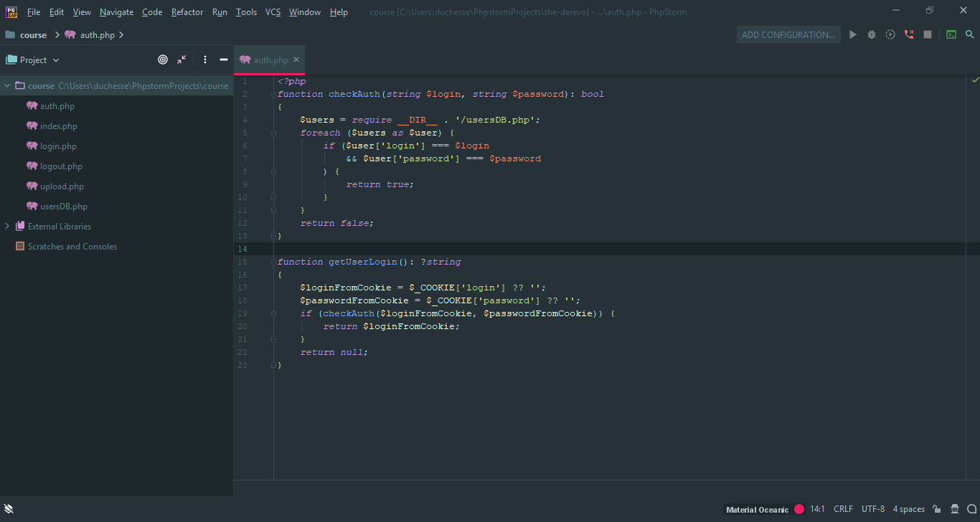The width and height of the screenshot is (980, 522).
Task: Click the auth.php breadcrumb
Action: tap(98, 34)
